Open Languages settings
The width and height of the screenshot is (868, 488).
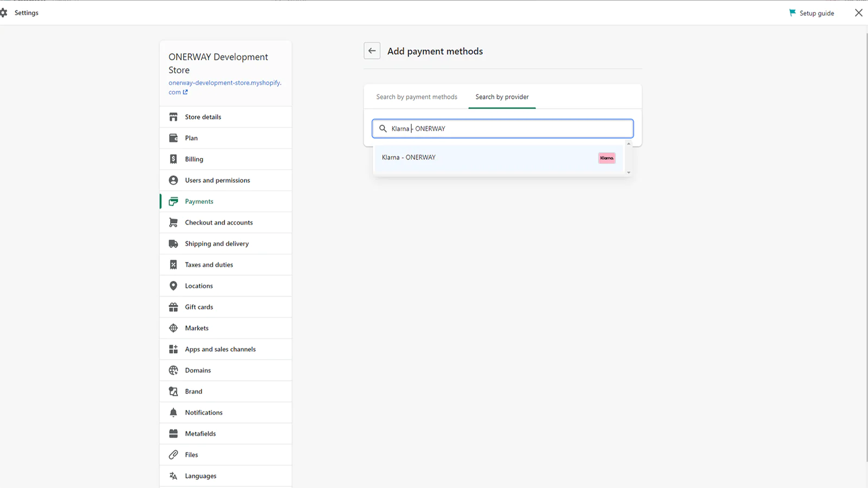click(x=226, y=477)
